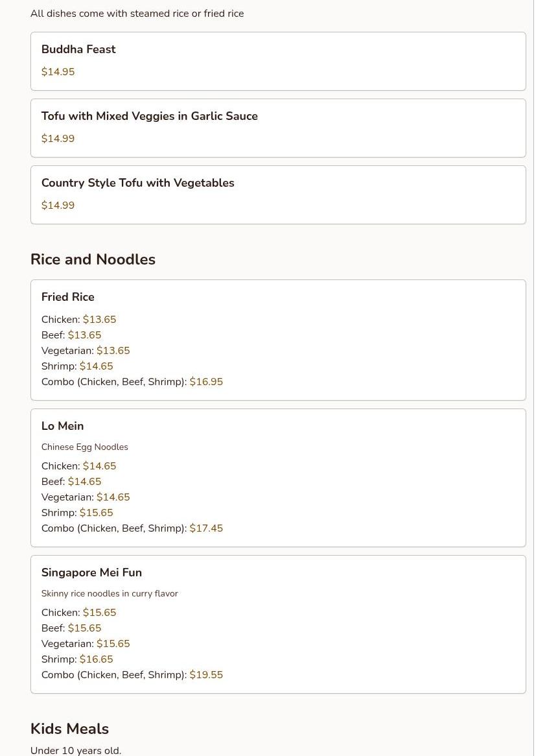The width and height of the screenshot is (547, 756).
Task: Click the Lo Mein dish title
Action: coord(62,427)
